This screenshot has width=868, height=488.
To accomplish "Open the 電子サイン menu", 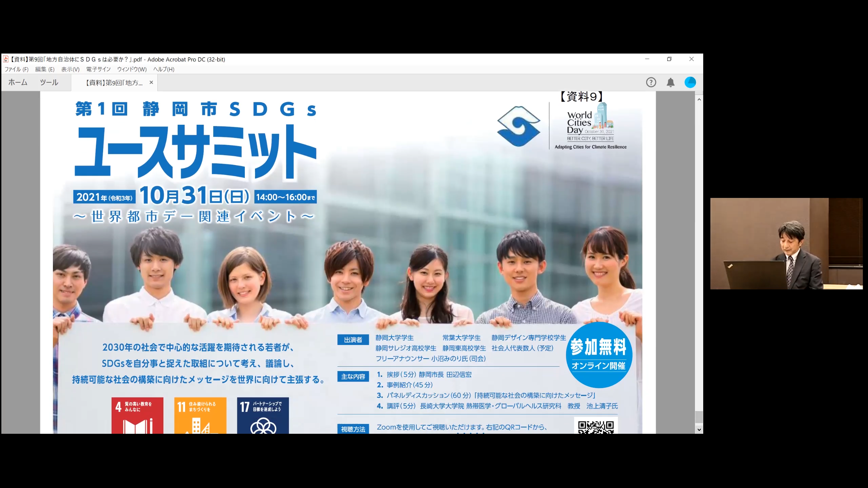I will (x=98, y=69).
